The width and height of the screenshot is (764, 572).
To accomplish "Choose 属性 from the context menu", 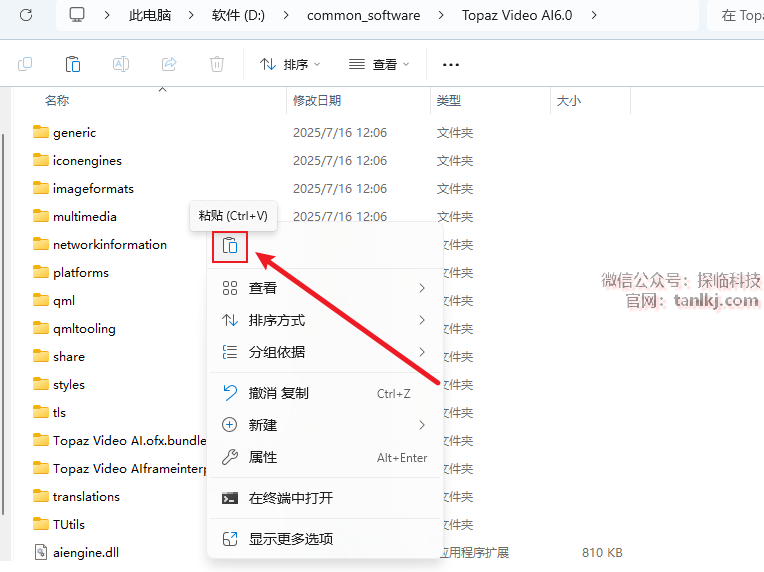I will coord(263,457).
